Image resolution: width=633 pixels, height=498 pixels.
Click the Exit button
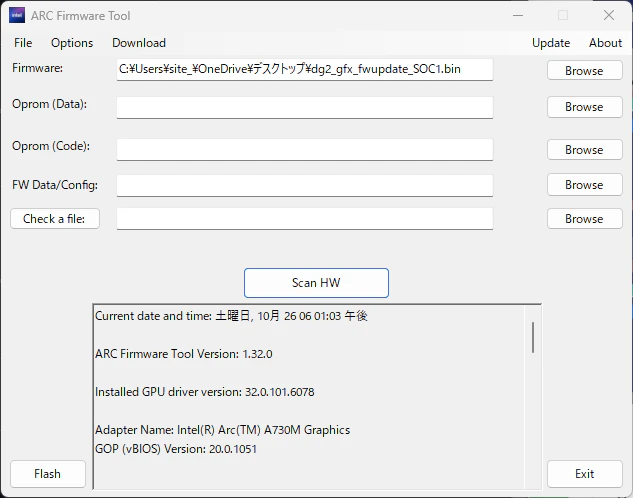click(x=585, y=474)
